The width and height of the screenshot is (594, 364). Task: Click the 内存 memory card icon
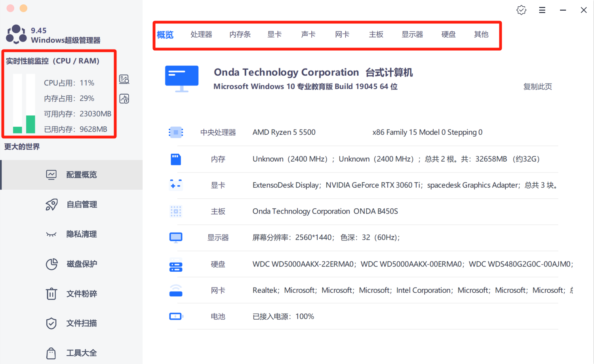(176, 159)
